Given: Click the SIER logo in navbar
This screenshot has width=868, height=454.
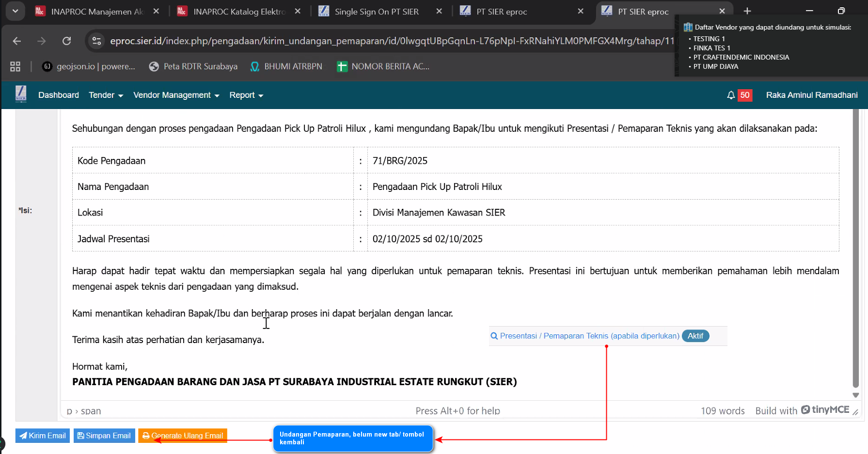Looking at the screenshot, I should point(21,94).
